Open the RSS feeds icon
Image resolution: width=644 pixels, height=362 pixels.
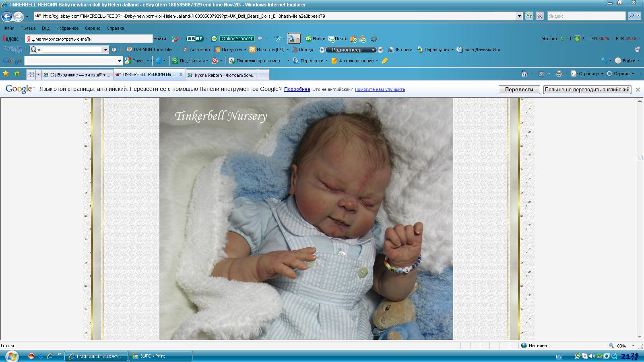[541, 74]
